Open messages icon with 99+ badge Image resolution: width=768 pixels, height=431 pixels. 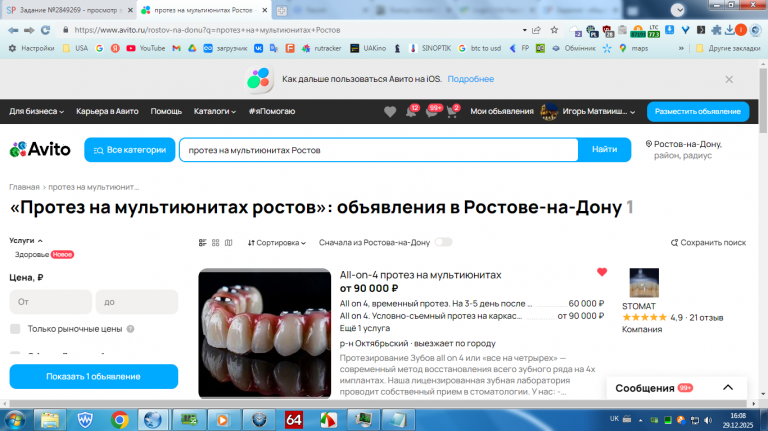pos(432,112)
